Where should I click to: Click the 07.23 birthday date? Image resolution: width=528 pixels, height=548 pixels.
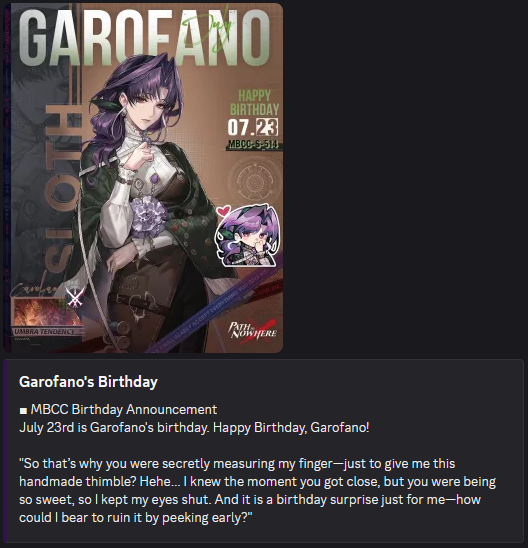point(253,127)
